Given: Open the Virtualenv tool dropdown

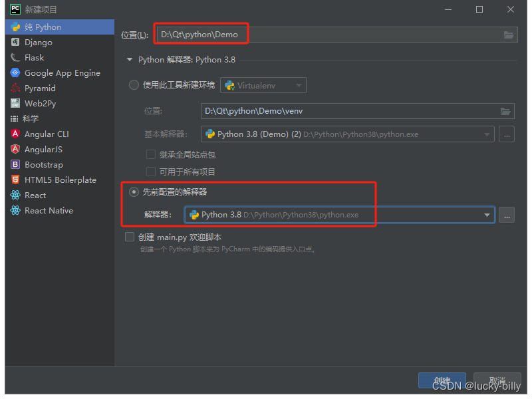Looking at the screenshot, I should [x=263, y=85].
